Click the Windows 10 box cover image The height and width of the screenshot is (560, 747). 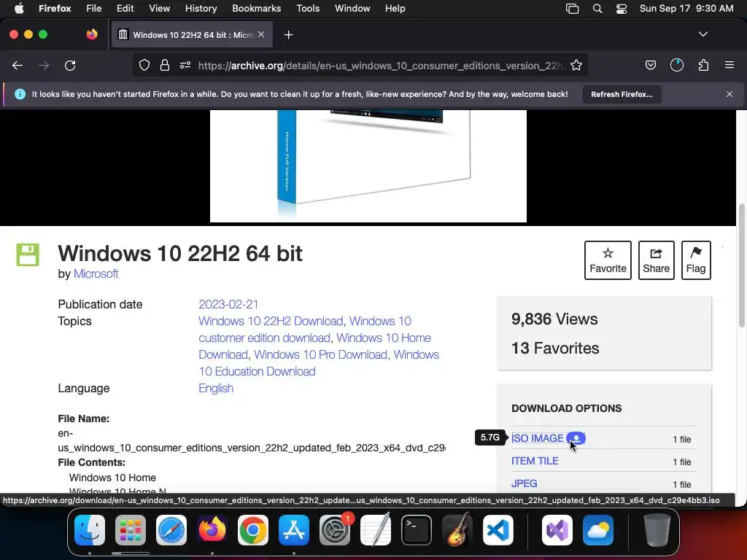[x=368, y=166]
